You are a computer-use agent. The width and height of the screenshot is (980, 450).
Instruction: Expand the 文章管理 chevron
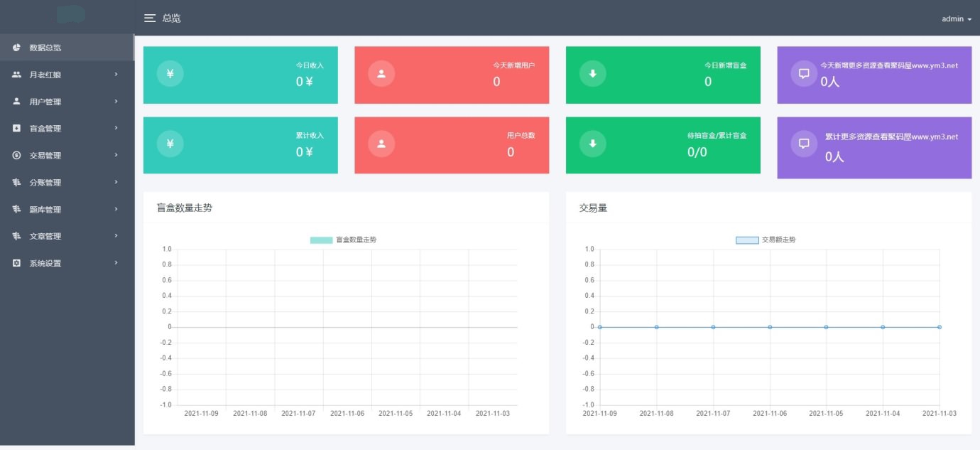[x=116, y=236]
